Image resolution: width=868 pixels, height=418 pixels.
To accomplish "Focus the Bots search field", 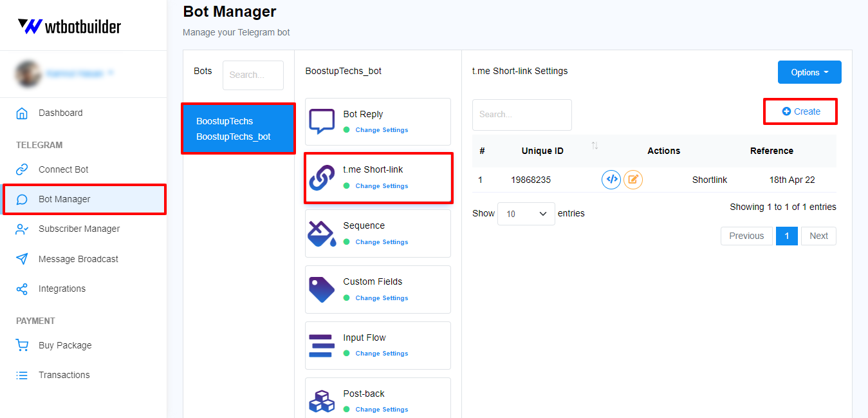I will tap(253, 75).
